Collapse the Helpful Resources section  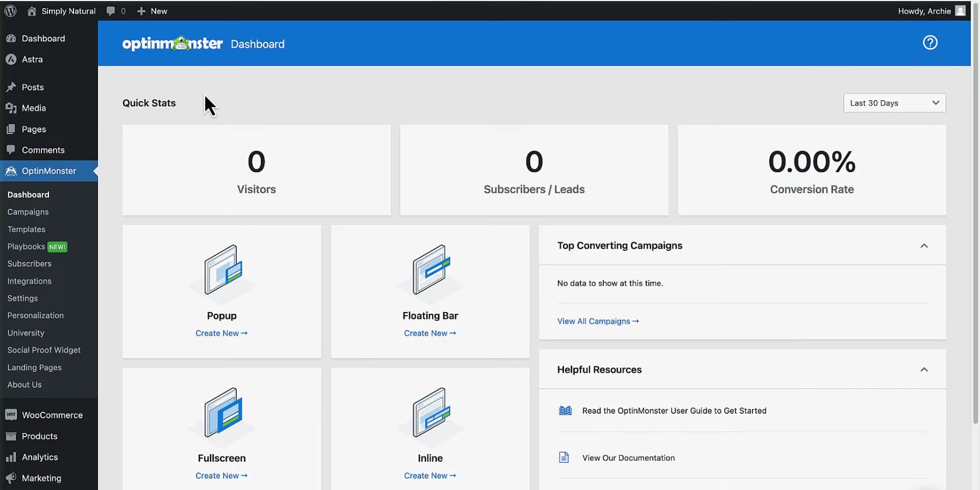point(924,369)
